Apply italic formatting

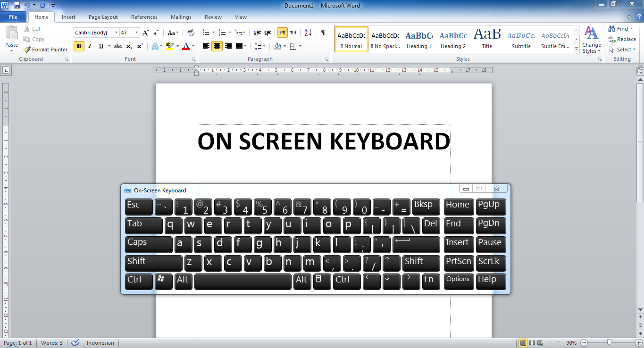(x=90, y=46)
